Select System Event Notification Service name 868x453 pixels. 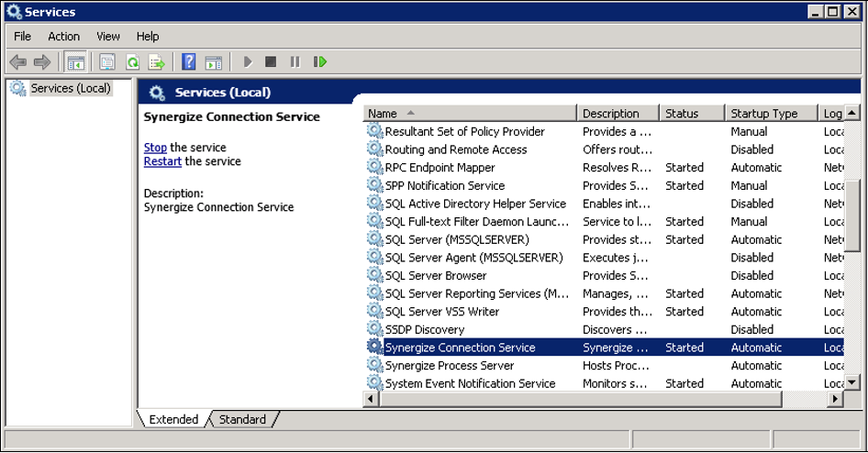470,383
